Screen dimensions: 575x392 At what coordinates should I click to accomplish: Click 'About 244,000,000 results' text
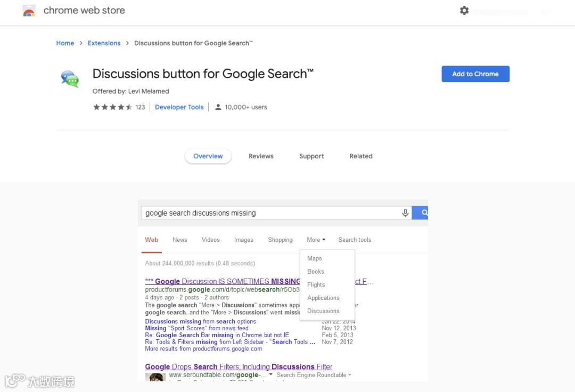click(200, 263)
